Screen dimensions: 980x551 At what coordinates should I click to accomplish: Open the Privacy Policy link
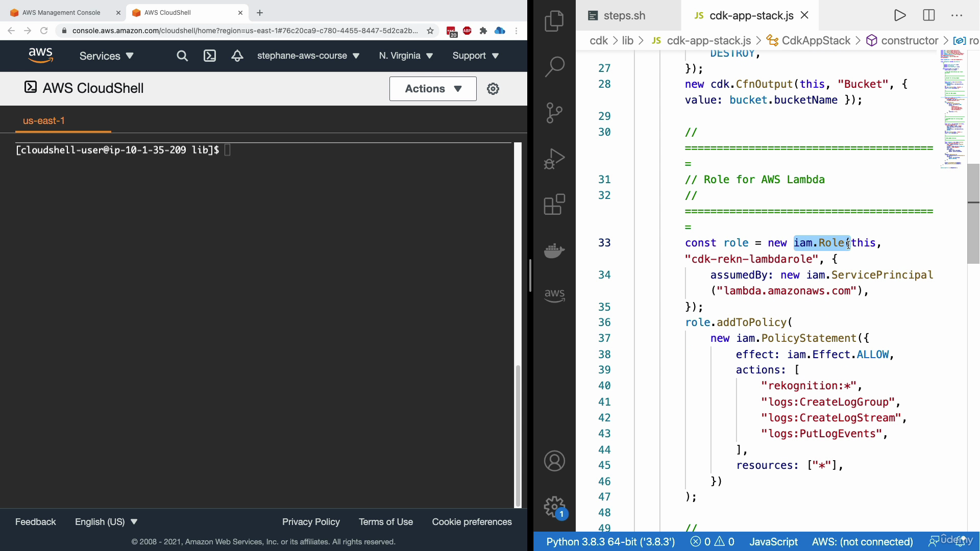311,522
